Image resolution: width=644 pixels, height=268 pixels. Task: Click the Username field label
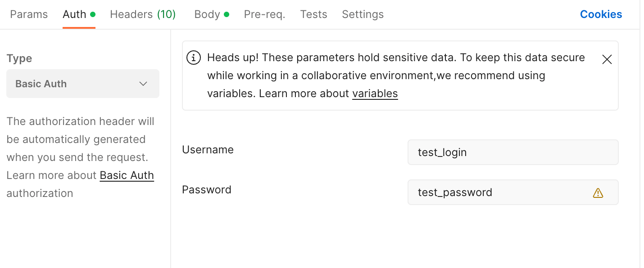pyautogui.click(x=208, y=150)
